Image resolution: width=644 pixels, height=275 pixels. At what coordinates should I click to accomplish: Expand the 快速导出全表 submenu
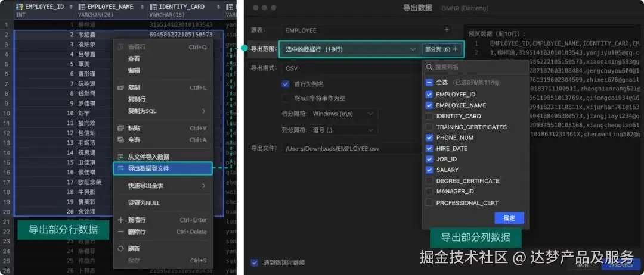click(x=203, y=186)
